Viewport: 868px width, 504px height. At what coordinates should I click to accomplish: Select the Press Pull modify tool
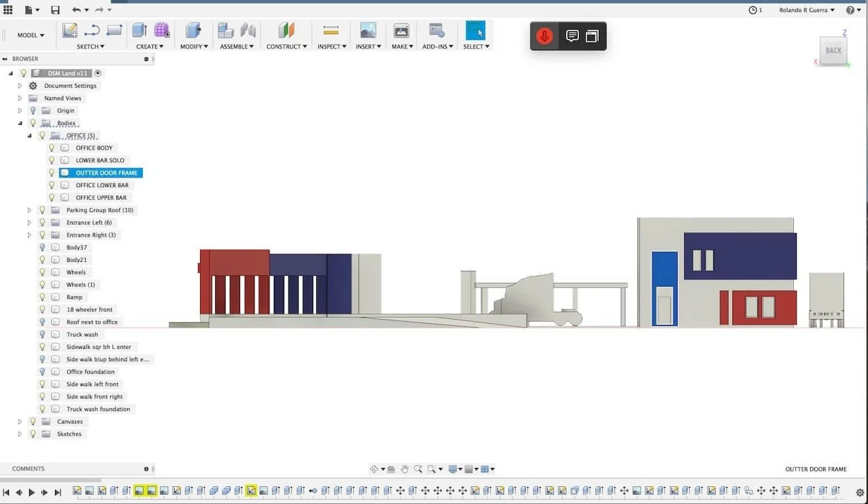193,31
